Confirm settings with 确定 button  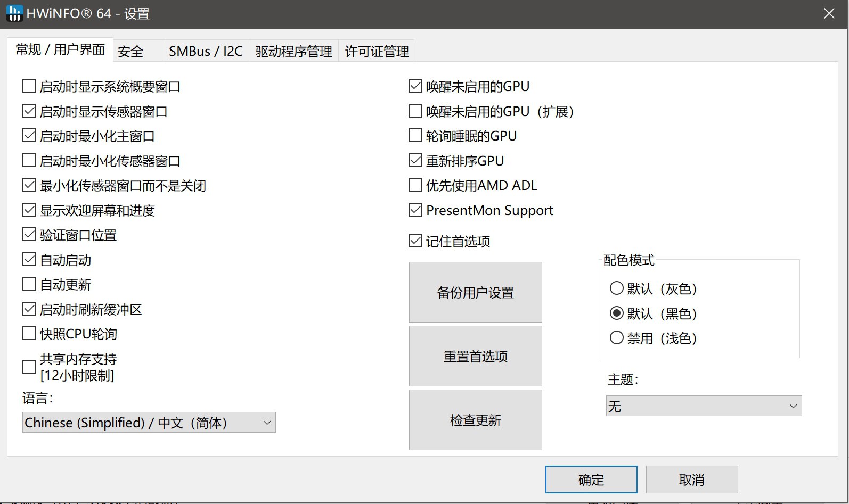point(591,480)
